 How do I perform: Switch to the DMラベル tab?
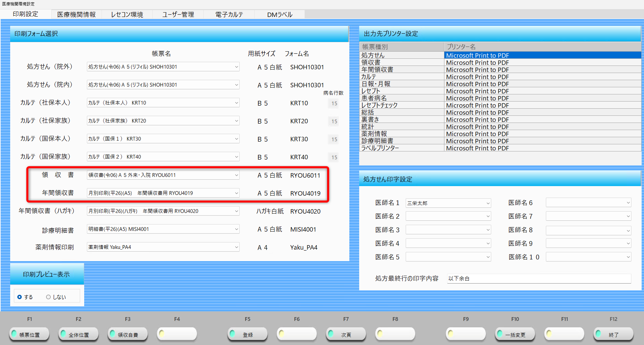coord(279,15)
